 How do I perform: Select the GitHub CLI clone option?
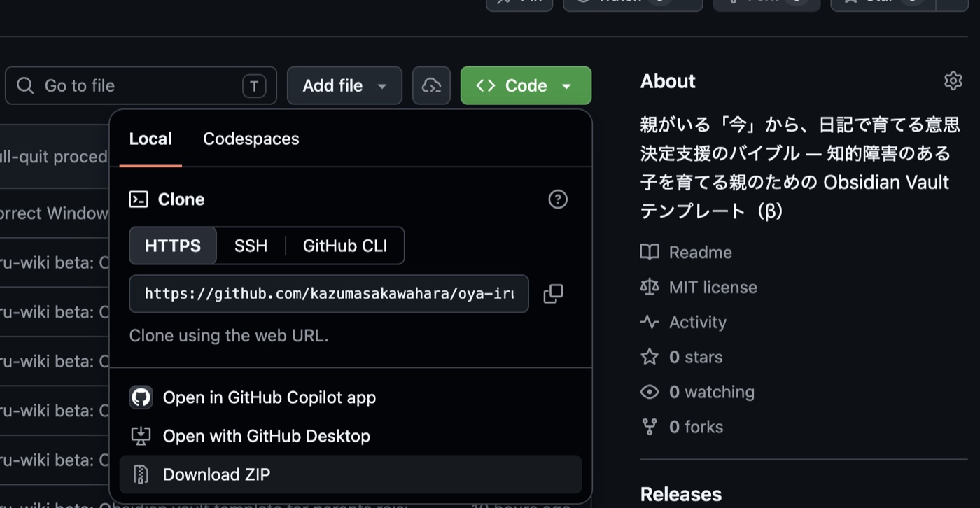point(344,246)
